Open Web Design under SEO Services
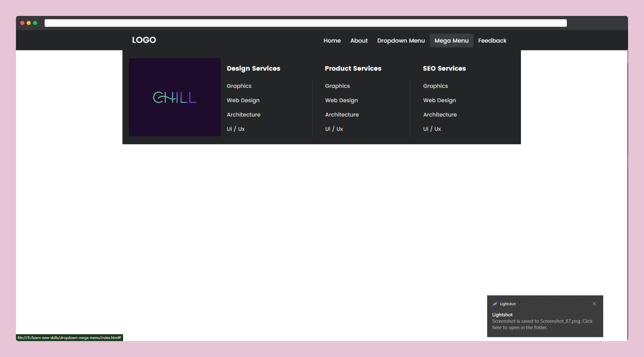 coord(439,100)
